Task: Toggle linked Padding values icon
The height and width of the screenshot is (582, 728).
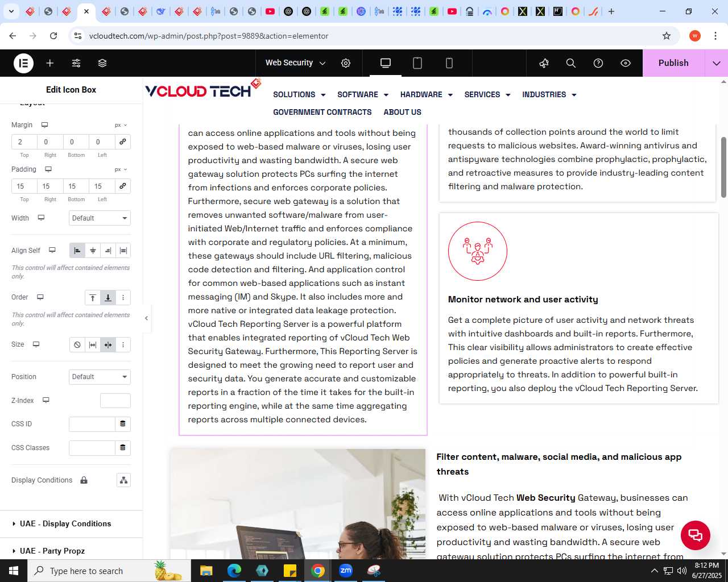Action: (122, 186)
